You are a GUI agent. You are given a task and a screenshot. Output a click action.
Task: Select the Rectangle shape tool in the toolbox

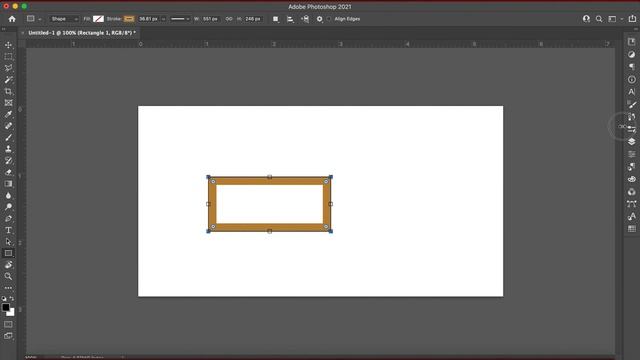pos(8,253)
